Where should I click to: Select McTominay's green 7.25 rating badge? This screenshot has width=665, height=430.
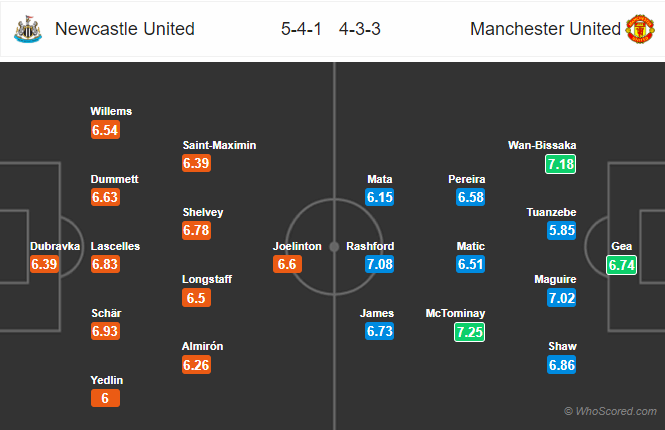pos(469,332)
